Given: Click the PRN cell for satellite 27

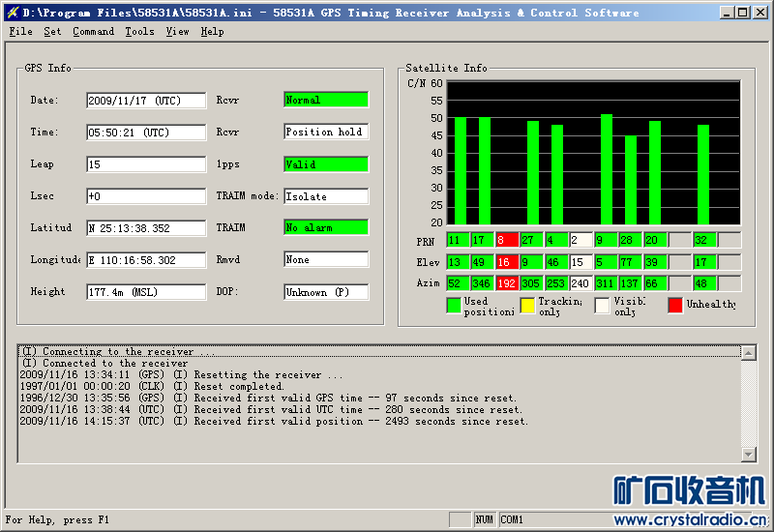Looking at the screenshot, I should point(531,240).
